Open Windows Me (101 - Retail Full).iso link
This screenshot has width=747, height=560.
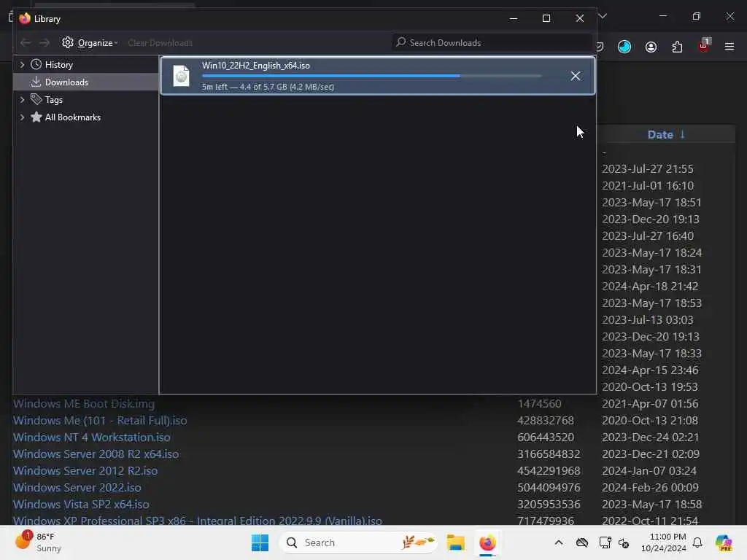[x=100, y=421]
